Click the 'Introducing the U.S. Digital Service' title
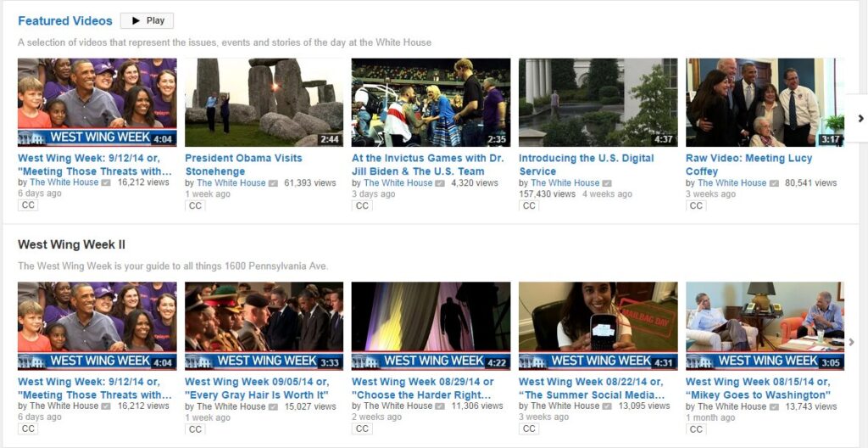This screenshot has width=868, height=448. (x=586, y=165)
